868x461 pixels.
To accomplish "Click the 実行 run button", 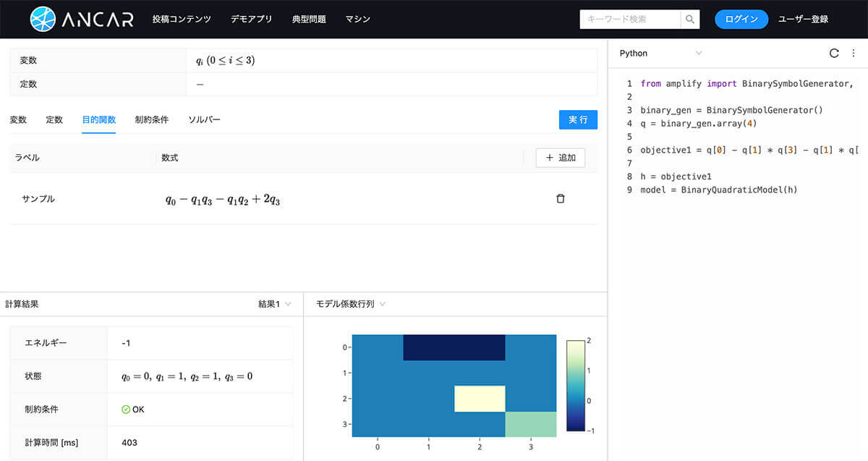I will coord(578,119).
